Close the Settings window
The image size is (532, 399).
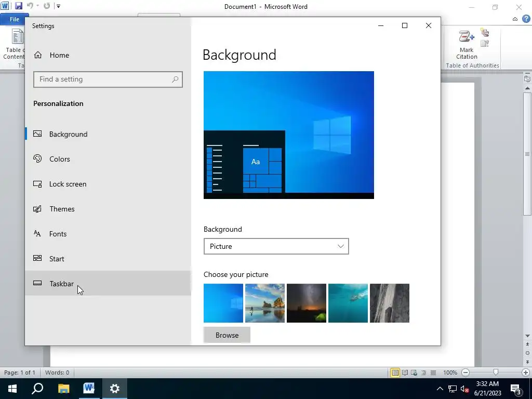tap(429, 25)
